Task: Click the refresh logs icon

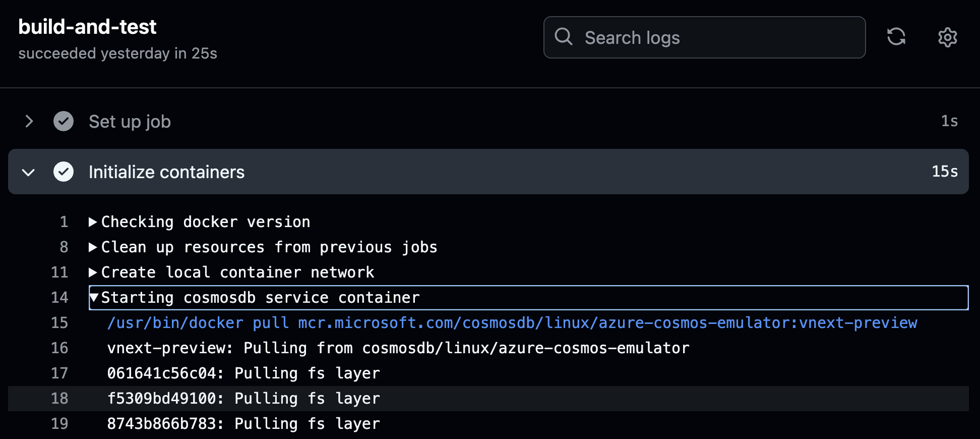Action: [x=896, y=37]
